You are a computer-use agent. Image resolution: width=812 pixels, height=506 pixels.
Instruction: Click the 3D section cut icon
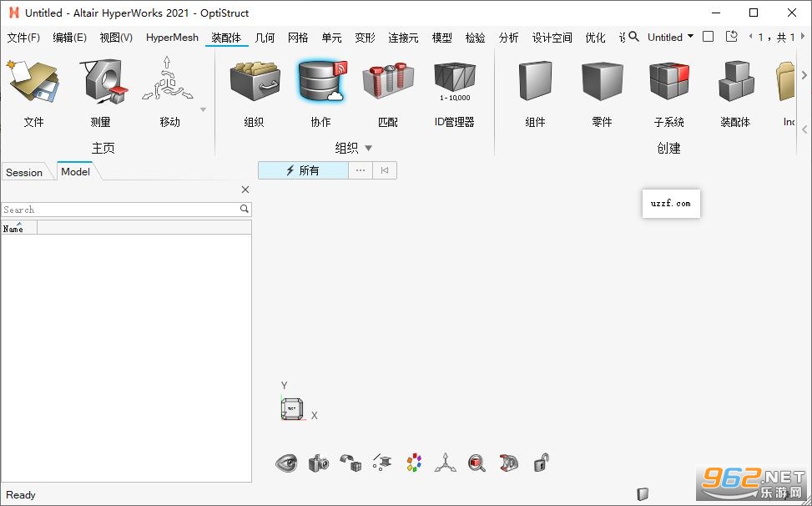[x=508, y=463]
